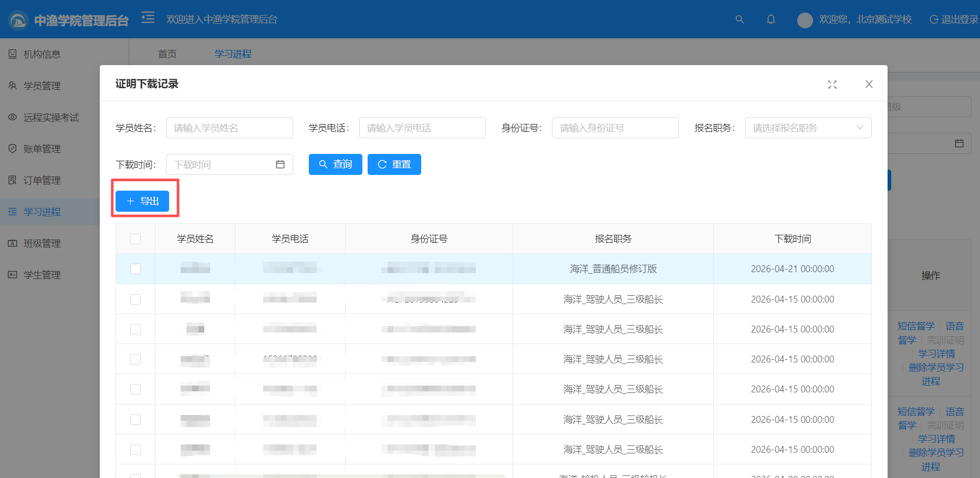Viewport: 980px width, 478px height.
Task: Open the 报名职务 dropdown
Action: [x=808, y=128]
